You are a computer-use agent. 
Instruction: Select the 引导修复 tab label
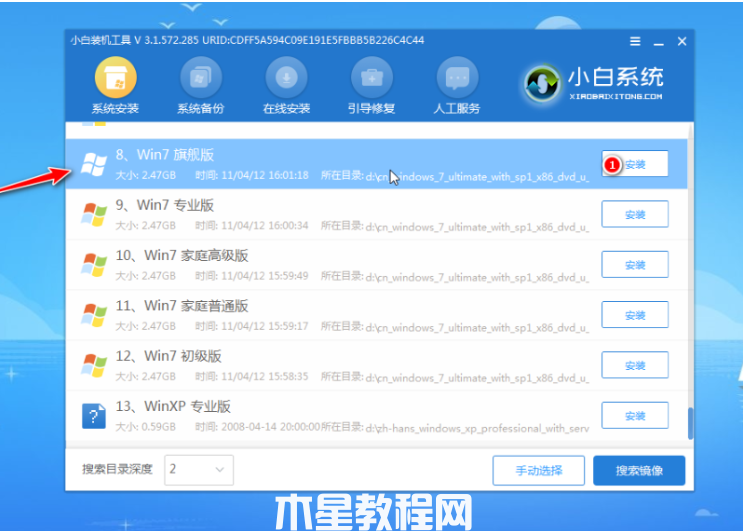pyautogui.click(x=372, y=108)
